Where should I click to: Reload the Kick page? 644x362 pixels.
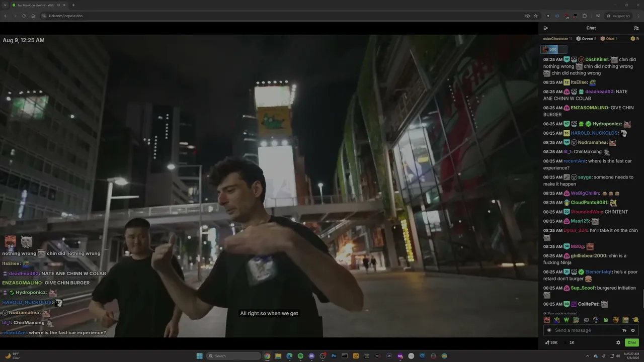click(24, 16)
